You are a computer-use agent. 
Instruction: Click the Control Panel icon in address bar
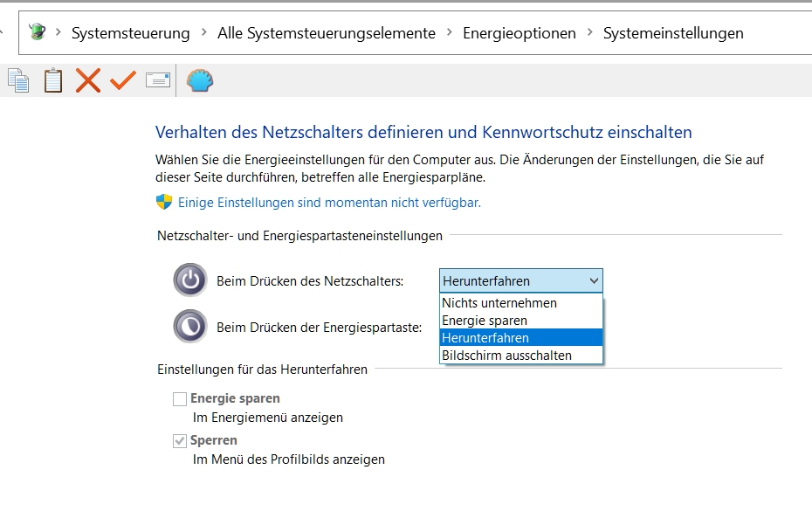point(37,32)
